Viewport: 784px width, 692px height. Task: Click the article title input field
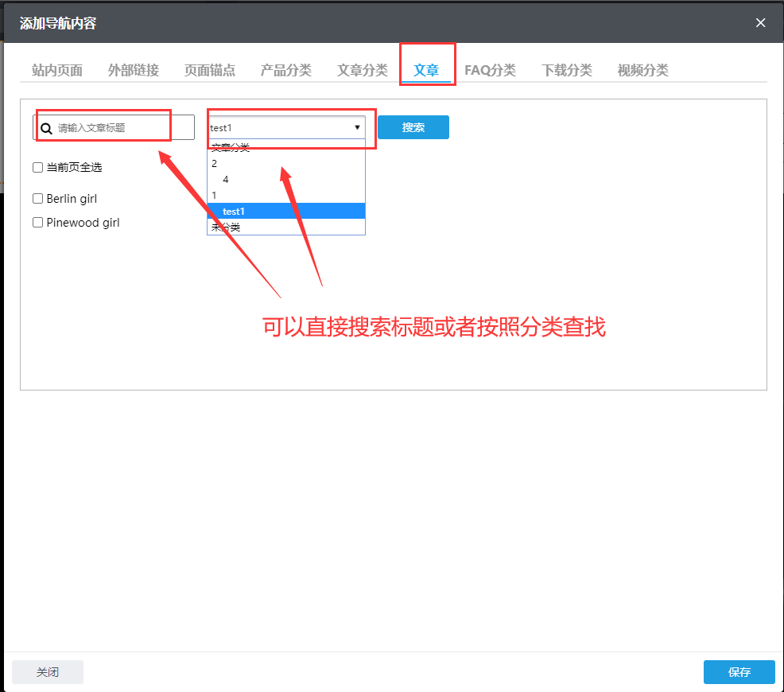(111, 127)
